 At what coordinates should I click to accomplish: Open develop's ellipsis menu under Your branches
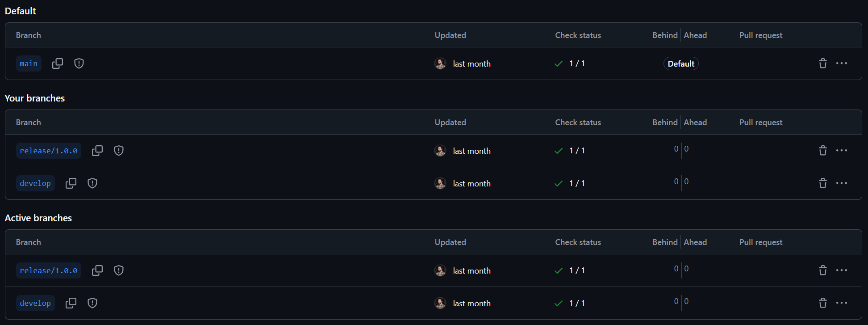(842, 183)
